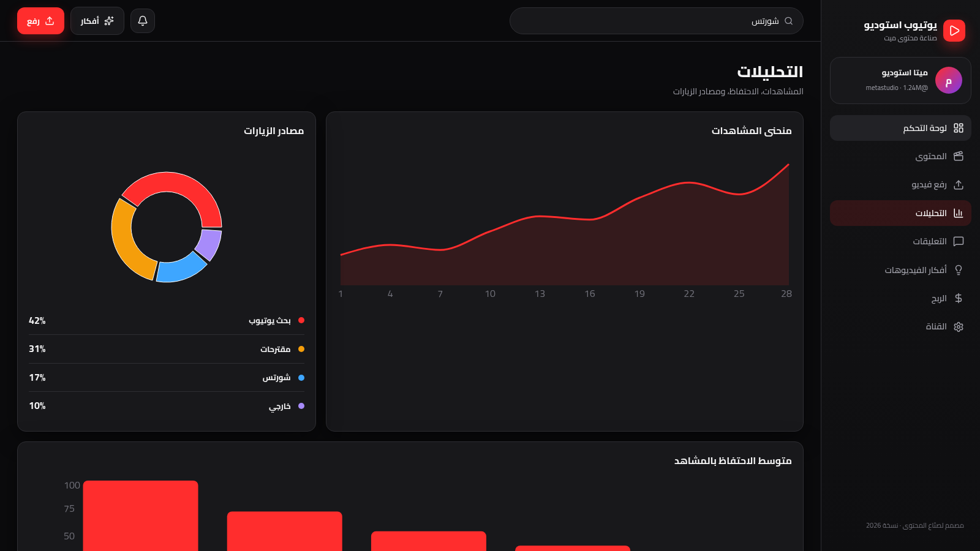The image size is (980, 551).
Task: Click the search magnifier icon
Action: coord(789,21)
